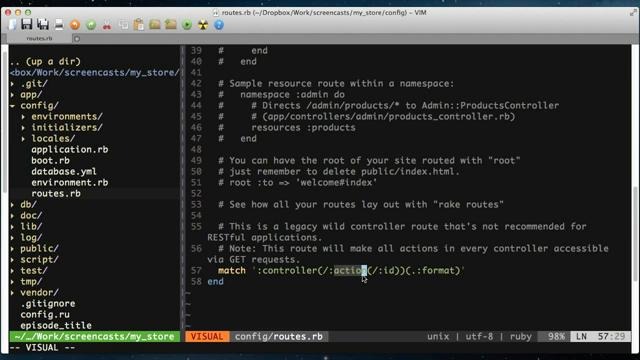Screen dimensions: 640x360
Task: Open boot.rb in the file tree
Action: [x=50, y=161]
